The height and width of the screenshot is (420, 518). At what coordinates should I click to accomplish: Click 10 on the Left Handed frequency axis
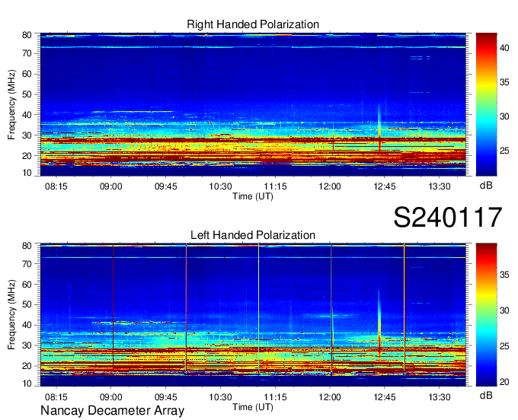tap(27, 383)
